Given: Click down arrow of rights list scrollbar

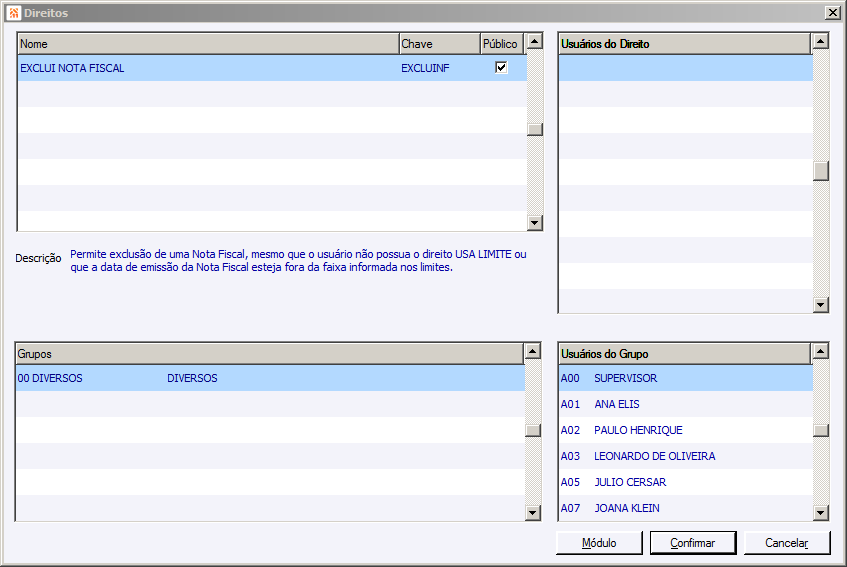Looking at the screenshot, I should [535, 222].
